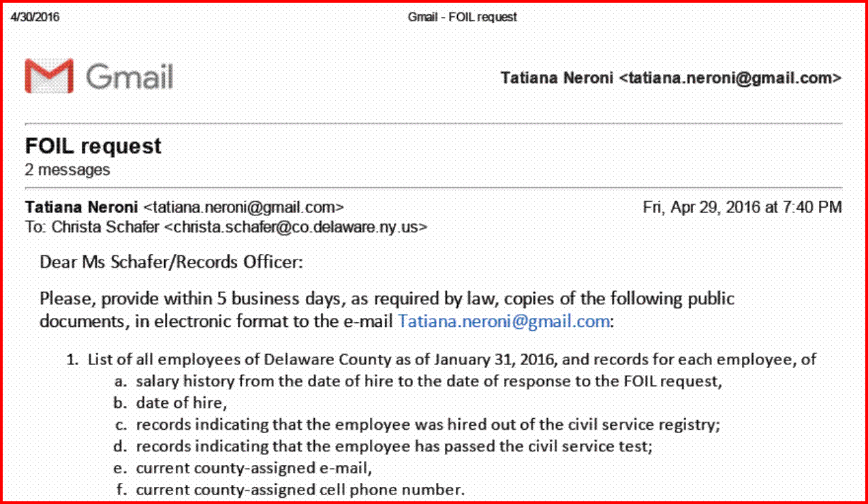Click the "2 messages" count text
Viewport: 868px width, 504px height.
[x=67, y=170]
